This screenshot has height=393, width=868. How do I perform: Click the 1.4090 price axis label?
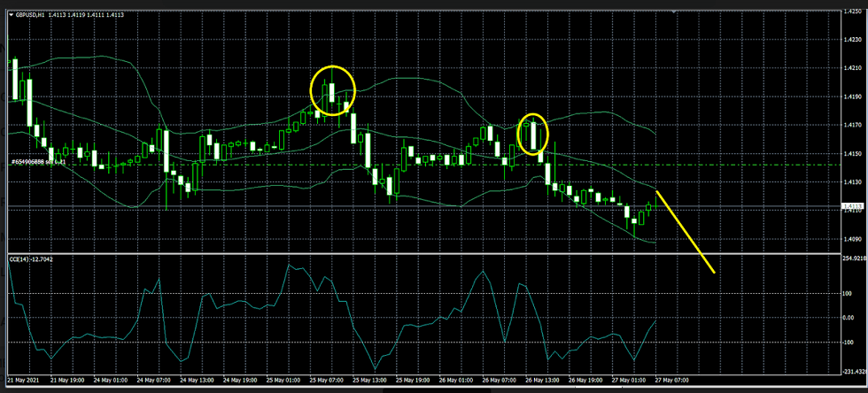click(850, 238)
